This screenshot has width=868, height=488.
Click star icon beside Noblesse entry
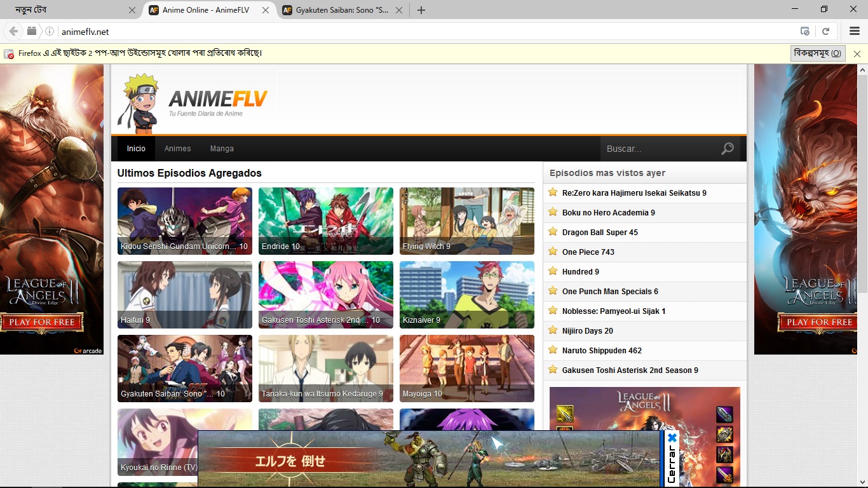[x=553, y=311]
